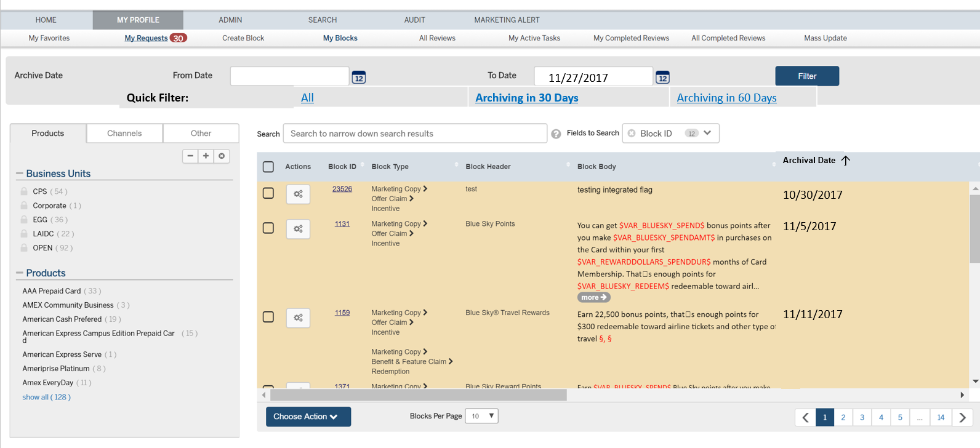Click the lock icon beside Corporate

[x=25, y=206]
